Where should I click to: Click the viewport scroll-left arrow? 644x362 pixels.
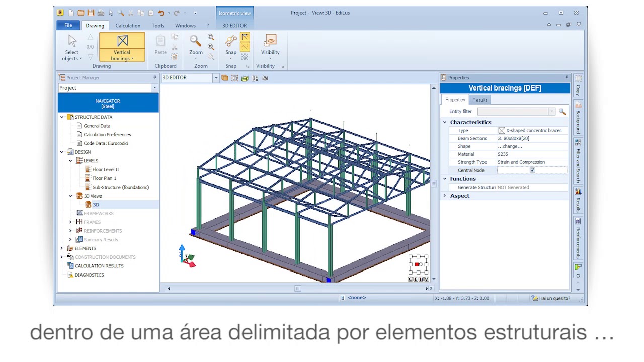coord(169,288)
